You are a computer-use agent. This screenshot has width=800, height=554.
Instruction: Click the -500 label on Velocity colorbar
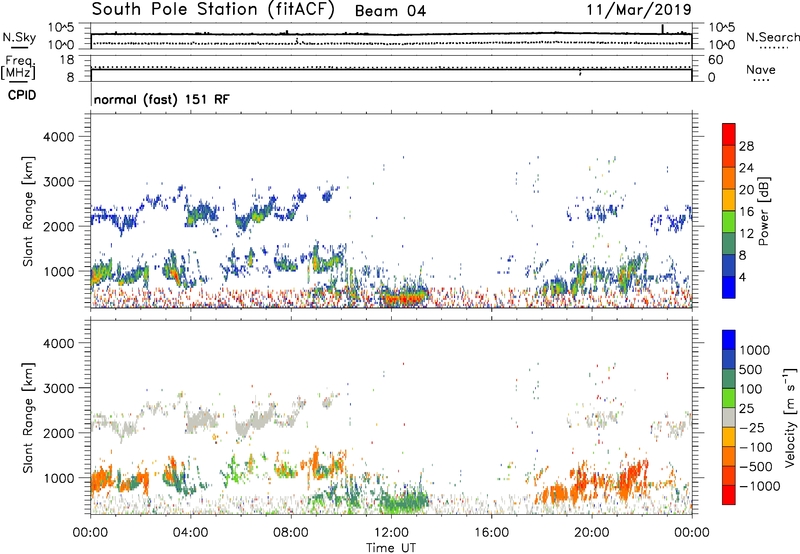point(756,467)
